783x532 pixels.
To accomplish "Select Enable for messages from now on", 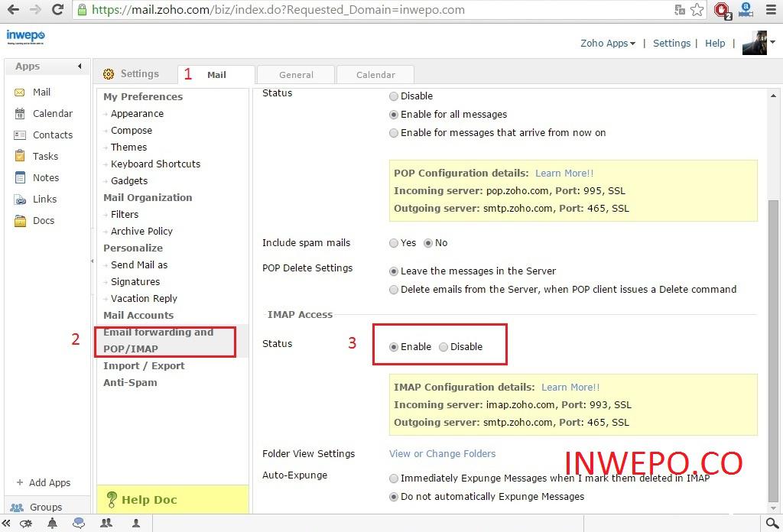I will coord(394,133).
